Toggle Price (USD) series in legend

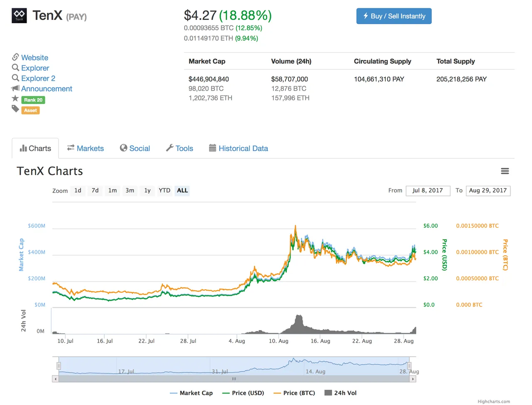pyautogui.click(x=243, y=393)
